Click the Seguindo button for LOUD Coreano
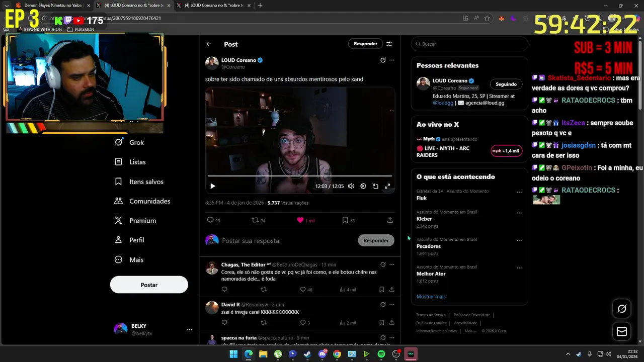 [x=506, y=84]
